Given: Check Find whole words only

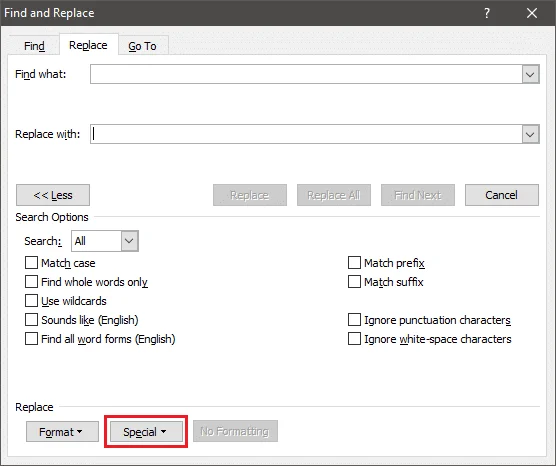Looking at the screenshot, I should coord(31,282).
